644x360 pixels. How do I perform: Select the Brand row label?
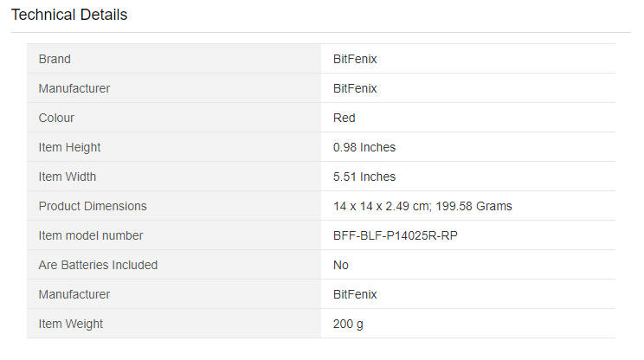pos(55,59)
